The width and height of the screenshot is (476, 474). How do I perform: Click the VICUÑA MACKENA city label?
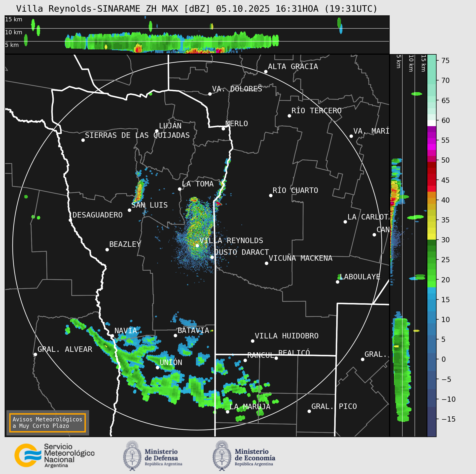(x=300, y=258)
